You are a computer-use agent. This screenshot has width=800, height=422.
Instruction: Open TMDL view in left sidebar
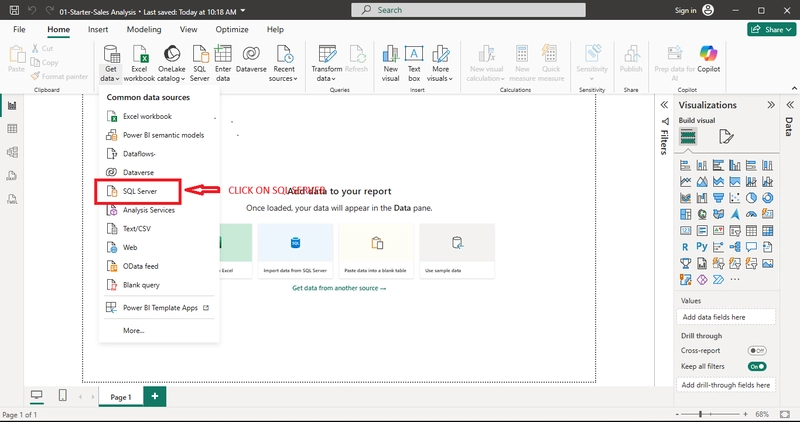pyautogui.click(x=12, y=199)
